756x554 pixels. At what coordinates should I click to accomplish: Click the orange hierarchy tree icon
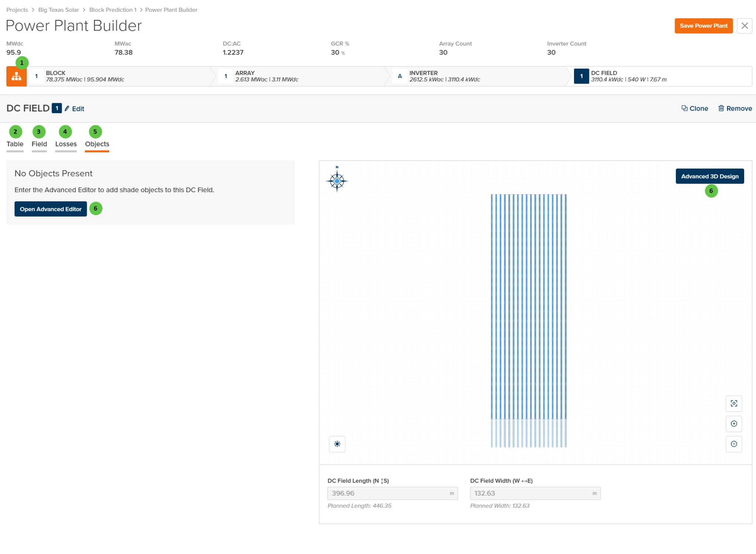pos(16,76)
